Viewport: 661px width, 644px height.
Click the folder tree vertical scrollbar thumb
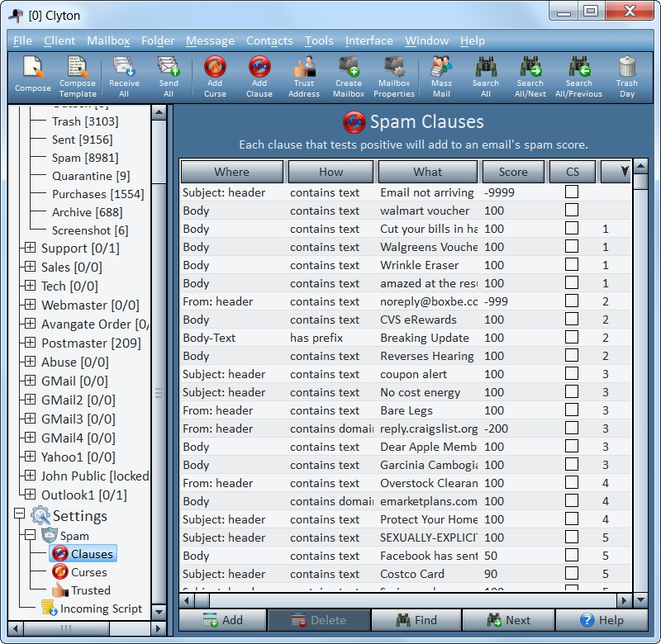click(159, 152)
